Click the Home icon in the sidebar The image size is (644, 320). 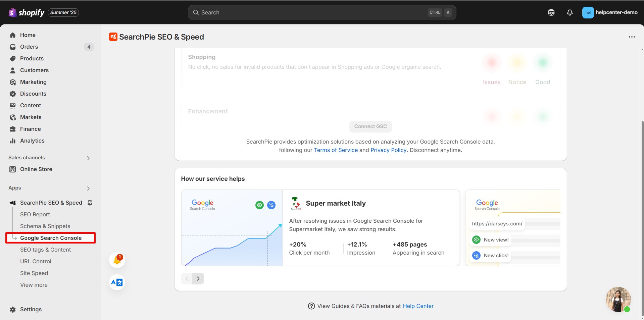12,35
